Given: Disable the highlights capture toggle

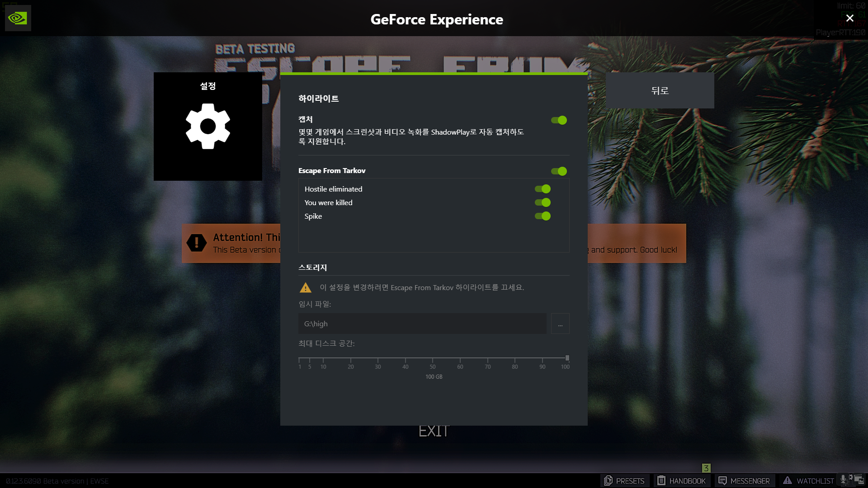Looking at the screenshot, I should coord(559,120).
